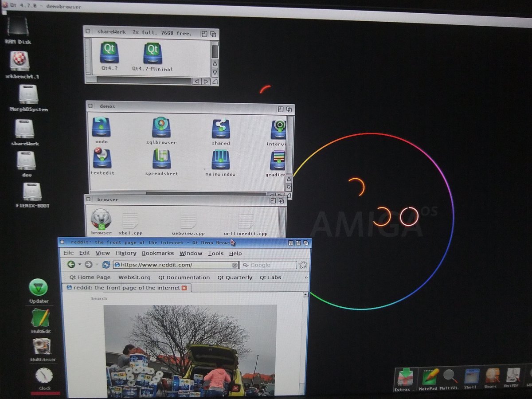Click browser page scroll-up arrow
The image size is (532, 399).
point(305,294)
